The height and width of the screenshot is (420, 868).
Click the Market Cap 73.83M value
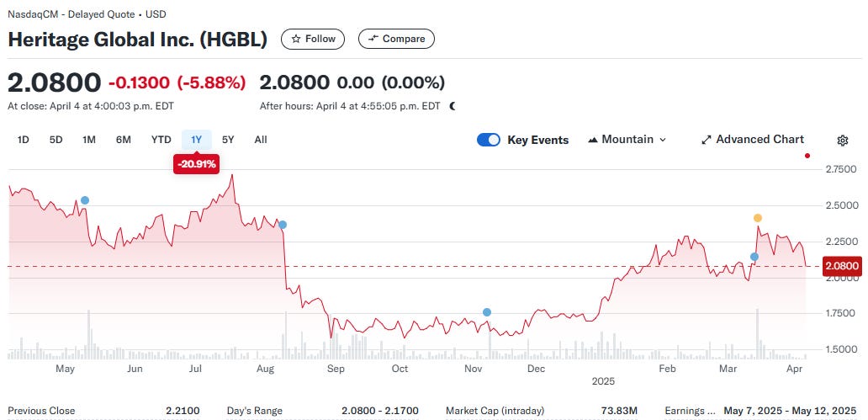pyautogui.click(x=619, y=411)
